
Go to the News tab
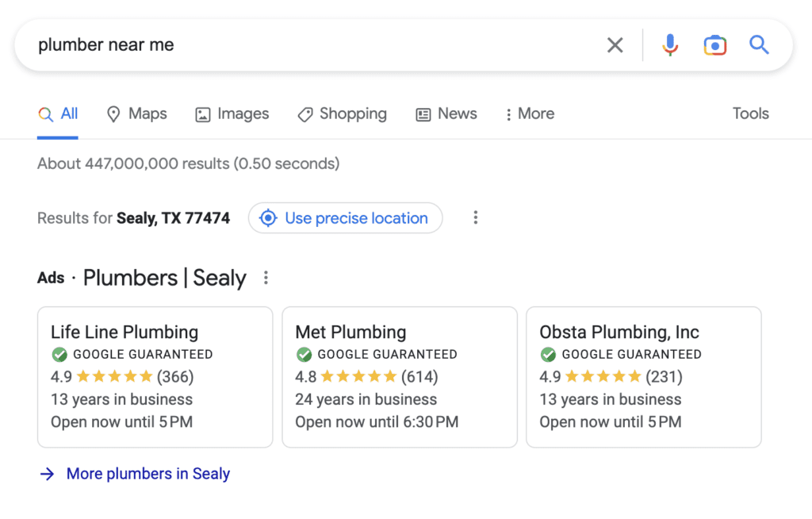pyautogui.click(x=446, y=114)
